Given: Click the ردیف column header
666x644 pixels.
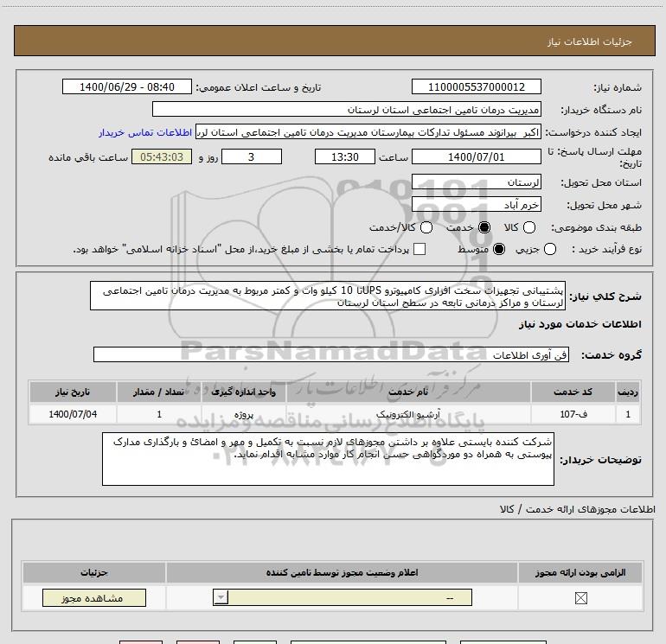Looking at the screenshot, I should (x=628, y=392).
